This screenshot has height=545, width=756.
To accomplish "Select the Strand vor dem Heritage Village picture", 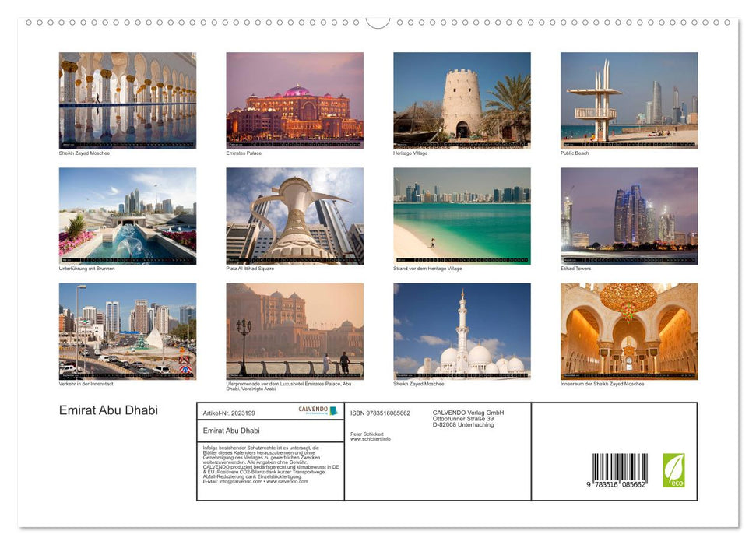I will [x=462, y=214].
